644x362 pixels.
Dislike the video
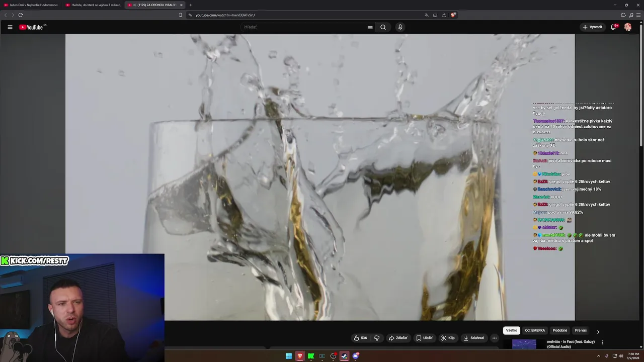click(x=377, y=338)
